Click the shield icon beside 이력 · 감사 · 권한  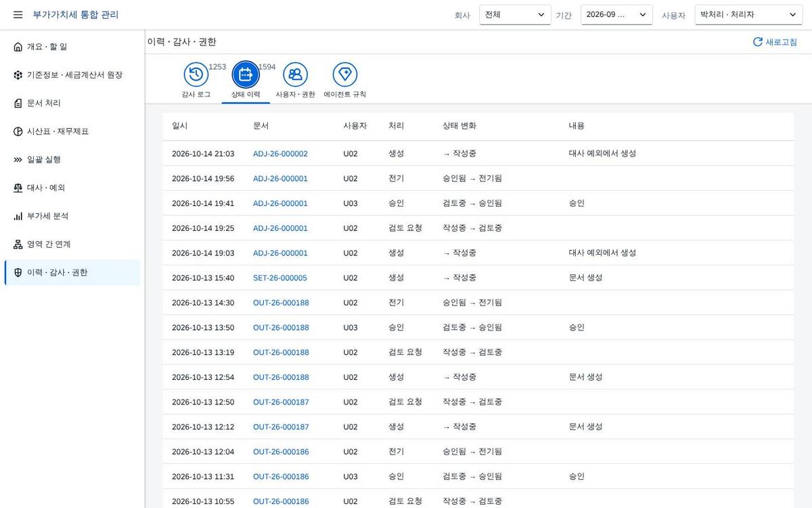(18, 272)
